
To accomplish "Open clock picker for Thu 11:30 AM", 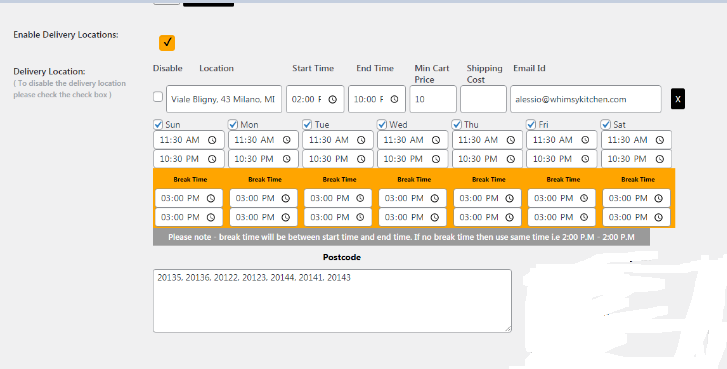I will pos(510,140).
